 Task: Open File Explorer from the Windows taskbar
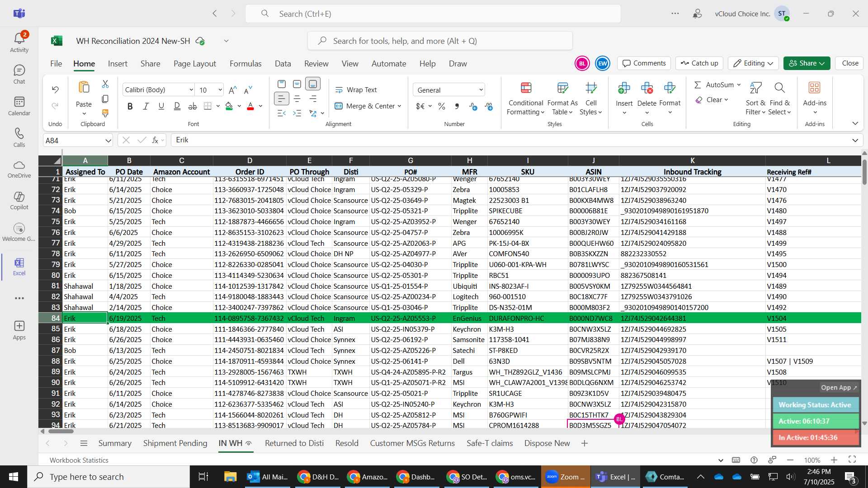pos(230,477)
